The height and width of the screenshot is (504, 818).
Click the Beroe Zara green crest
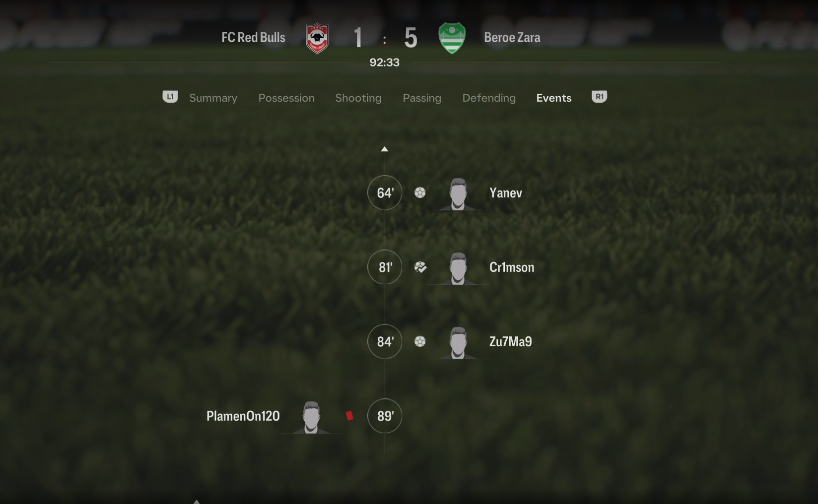coord(452,38)
